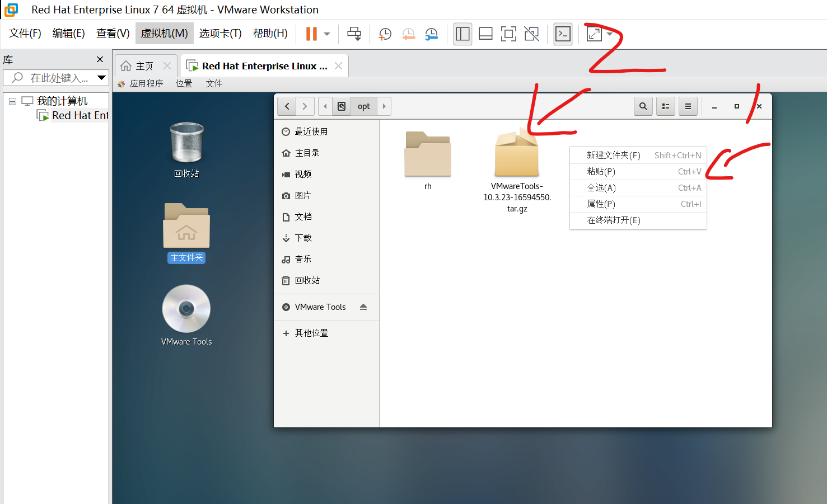Open the snapshot manager icon
The width and height of the screenshot is (827, 504).
pos(431,34)
